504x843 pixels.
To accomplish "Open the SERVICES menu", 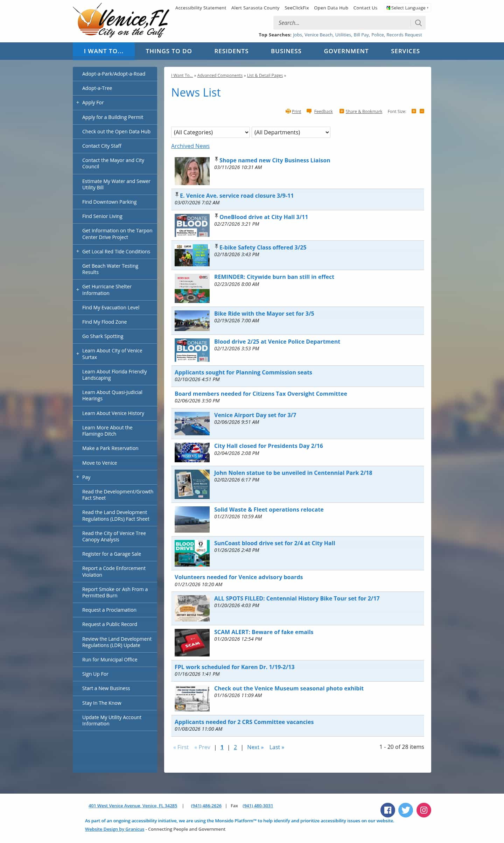I will 405,51.
